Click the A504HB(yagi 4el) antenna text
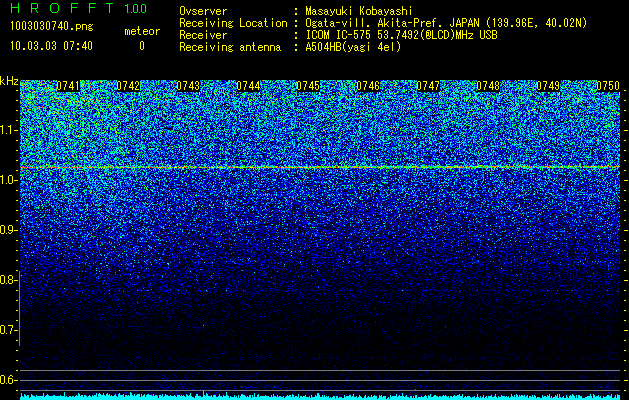629x400 pixels. point(353,47)
